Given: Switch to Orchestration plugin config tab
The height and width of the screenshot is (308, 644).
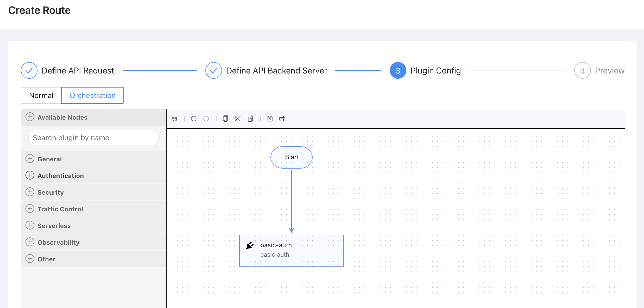Looking at the screenshot, I should click(x=92, y=95).
